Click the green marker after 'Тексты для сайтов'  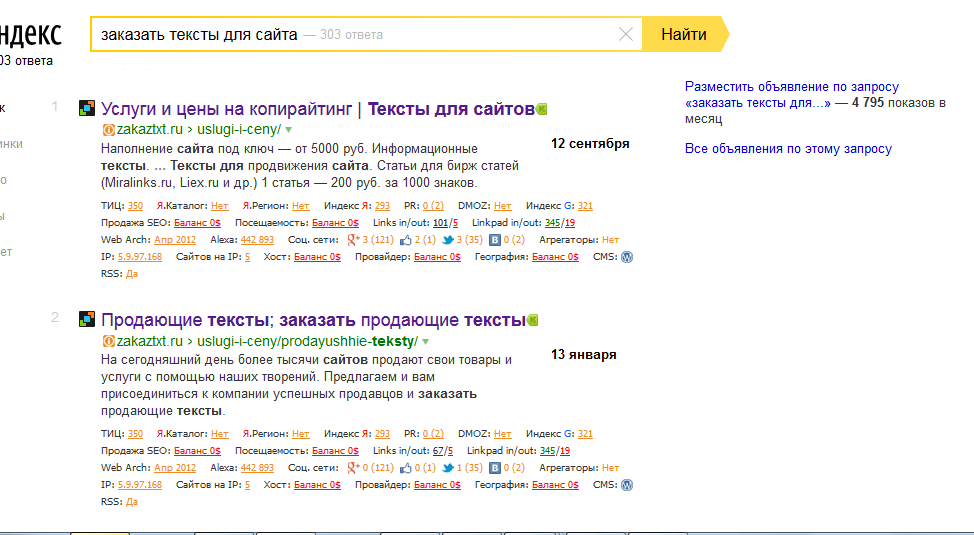(x=543, y=109)
